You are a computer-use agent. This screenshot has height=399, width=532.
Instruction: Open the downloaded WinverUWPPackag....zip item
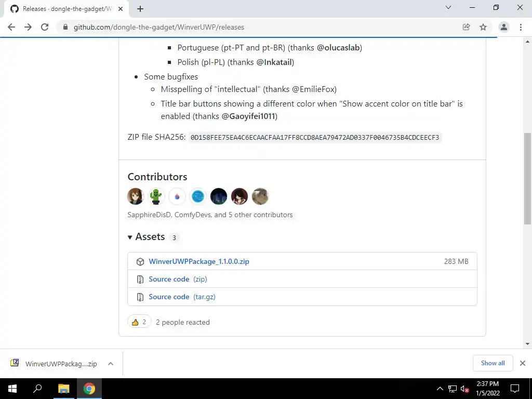[54, 364]
